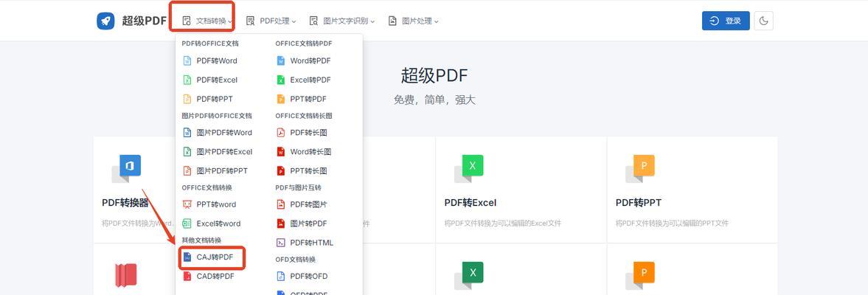Image resolution: width=868 pixels, height=295 pixels.
Task: Click the PDF转长图 icon in the menu
Action: [281, 133]
